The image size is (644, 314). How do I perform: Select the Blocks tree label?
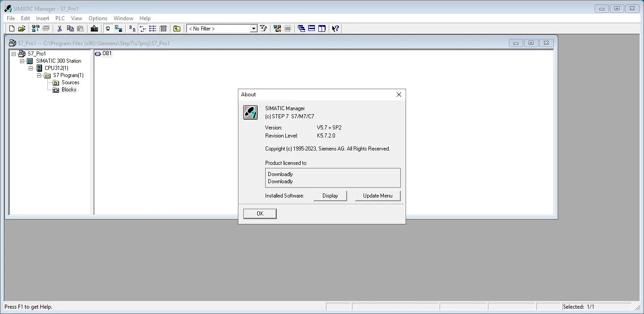click(69, 90)
